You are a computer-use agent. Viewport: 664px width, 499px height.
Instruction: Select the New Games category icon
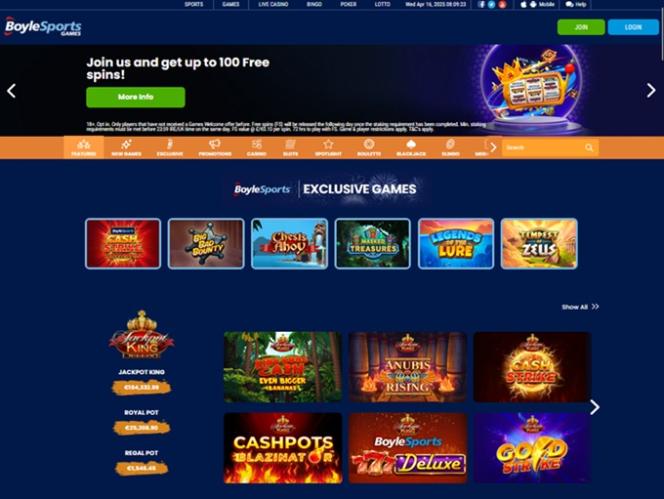pos(126,144)
